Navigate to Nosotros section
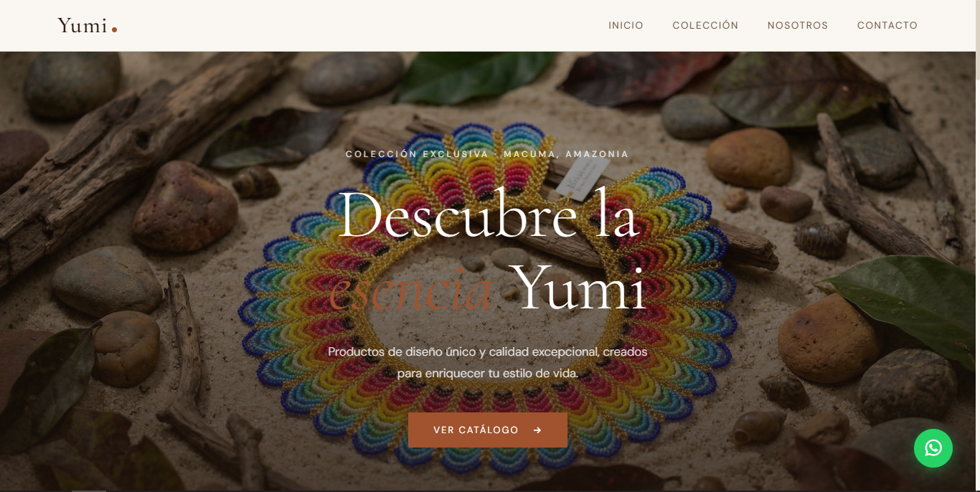980x492 pixels. point(798,25)
